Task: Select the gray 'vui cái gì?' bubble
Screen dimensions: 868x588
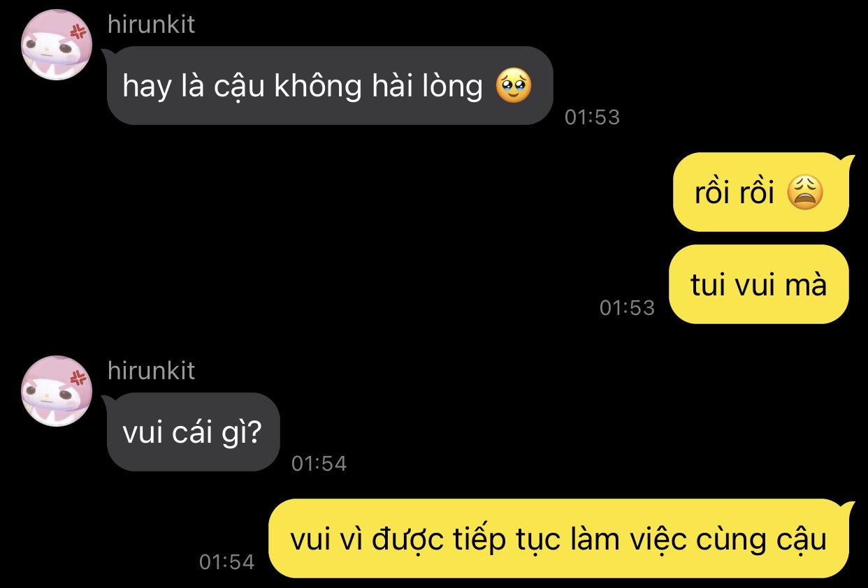Action: [x=194, y=432]
